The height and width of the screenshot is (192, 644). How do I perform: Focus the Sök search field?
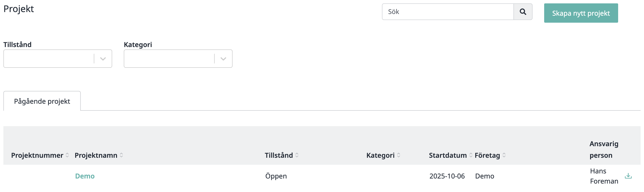(447, 12)
